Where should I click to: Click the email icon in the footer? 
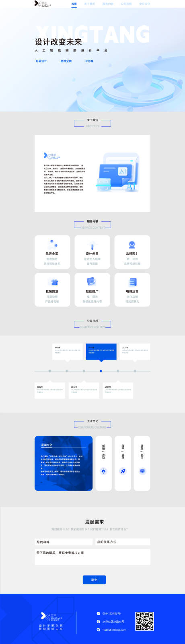click(x=98, y=630)
